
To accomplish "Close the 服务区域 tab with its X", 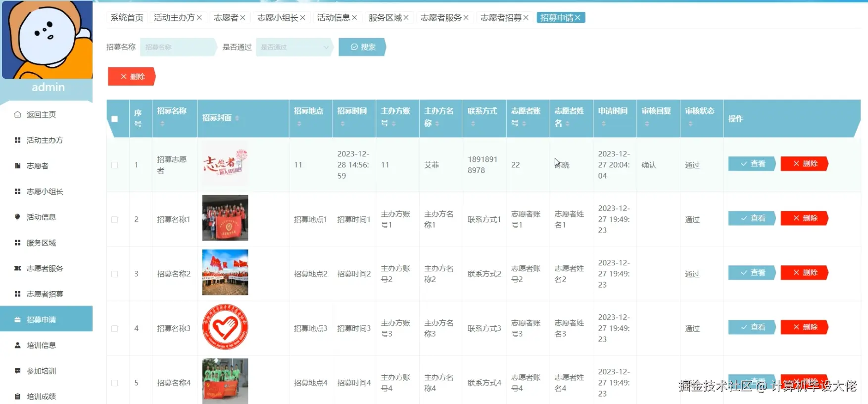I will (406, 17).
